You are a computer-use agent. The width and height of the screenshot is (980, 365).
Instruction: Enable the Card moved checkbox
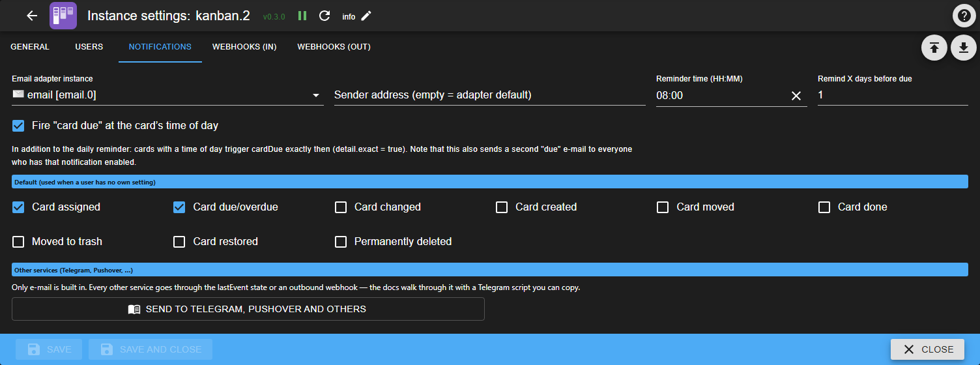663,207
